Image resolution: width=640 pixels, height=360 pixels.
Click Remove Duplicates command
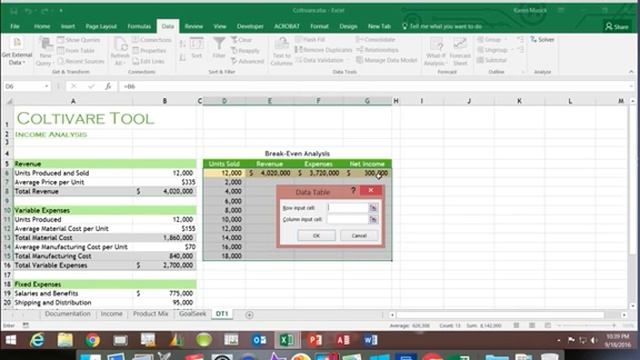point(323,50)
